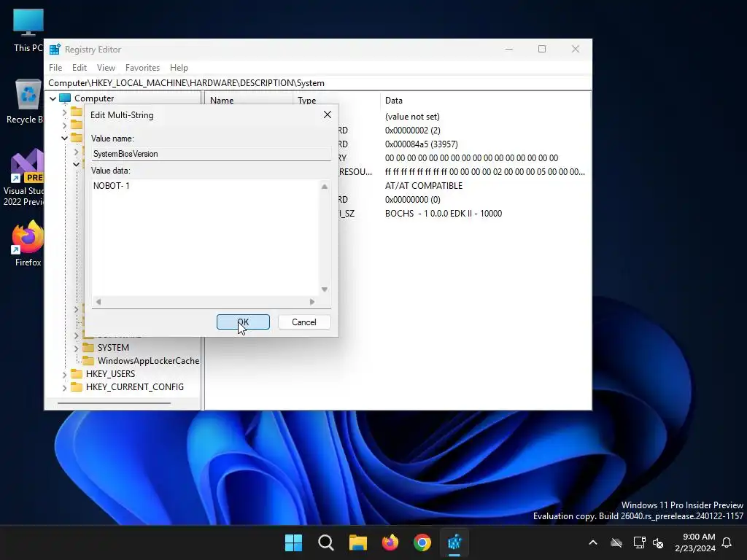Click the registry path address bar
Image resolution: width=747 pixels, height=560 pixels.
point(318,83)
